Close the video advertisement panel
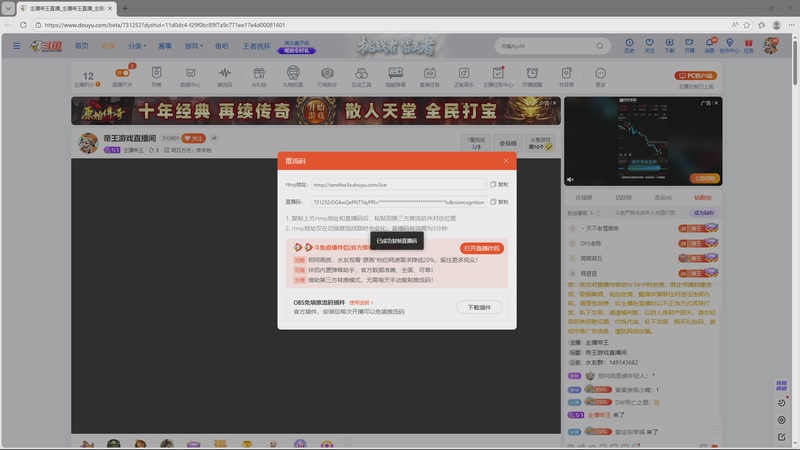Image resolution: width=800 pixels, height=450 pixels. click(716, 103)
